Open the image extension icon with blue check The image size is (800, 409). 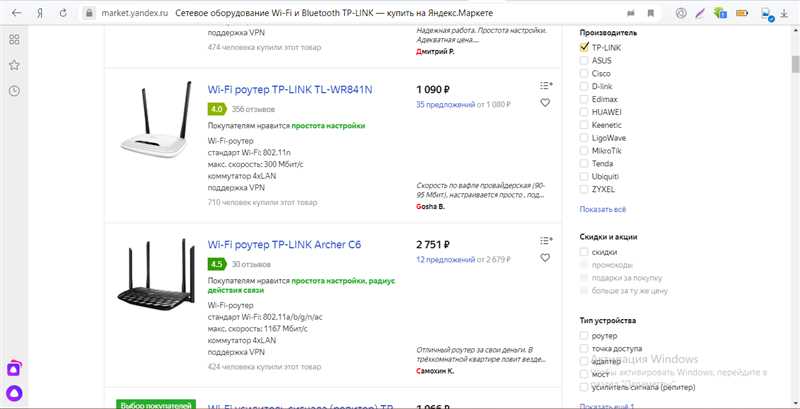pyautogui.click(x=767, y=14)
